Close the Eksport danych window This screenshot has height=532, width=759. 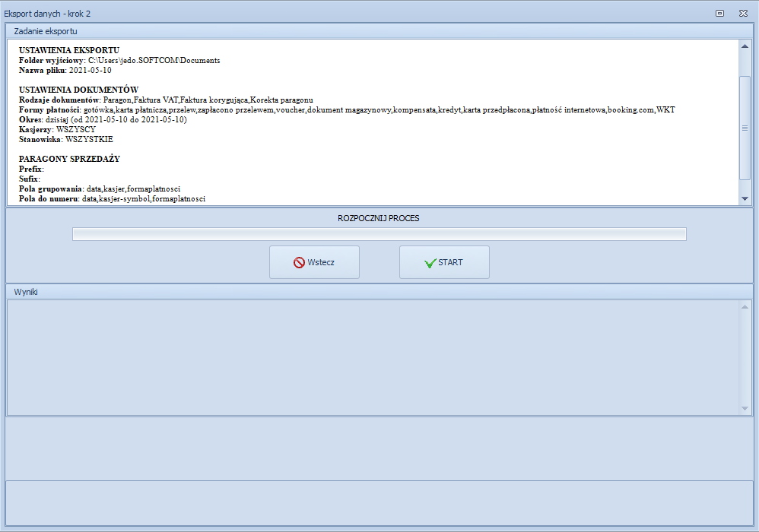pyautogui.click(x=742, y=13)
